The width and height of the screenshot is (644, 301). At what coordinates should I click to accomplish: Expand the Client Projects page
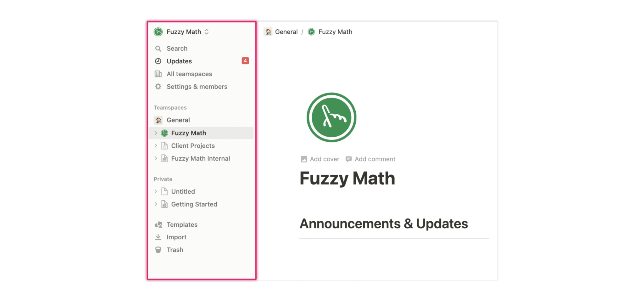pos(156,145)
